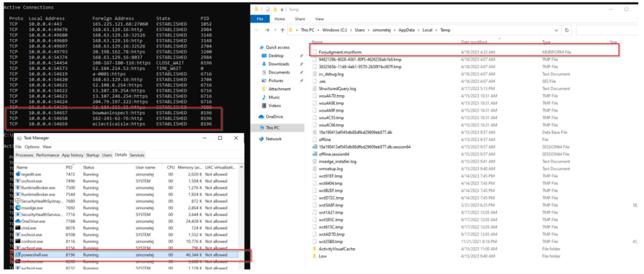644x274 pixels.
Task: Open the Quick Access Toolbar customize arrow
Action: pos(282,9)
